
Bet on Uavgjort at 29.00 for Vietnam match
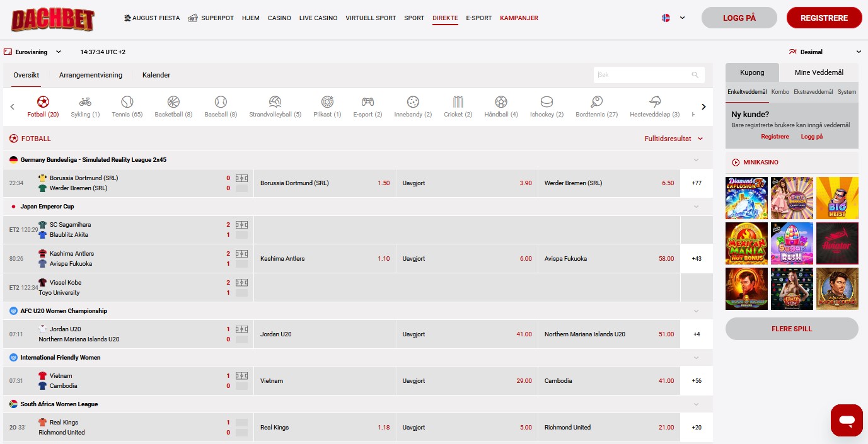pos(467,381)
